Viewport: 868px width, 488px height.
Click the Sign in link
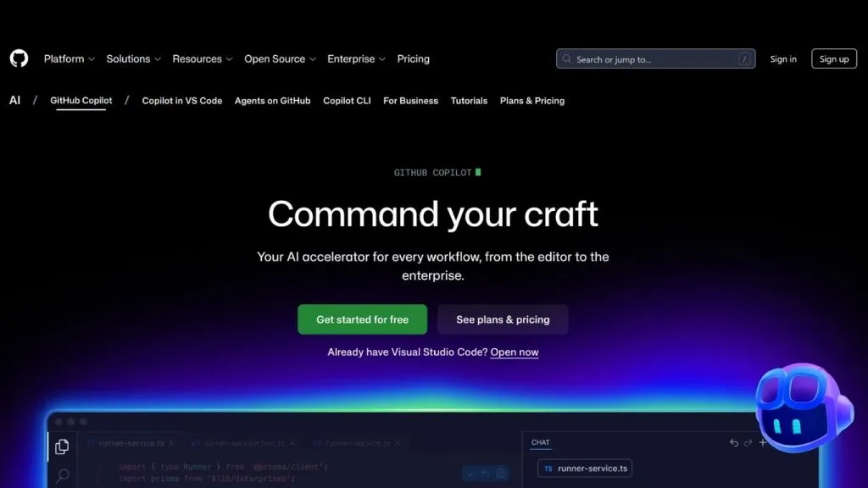[782, 58]
